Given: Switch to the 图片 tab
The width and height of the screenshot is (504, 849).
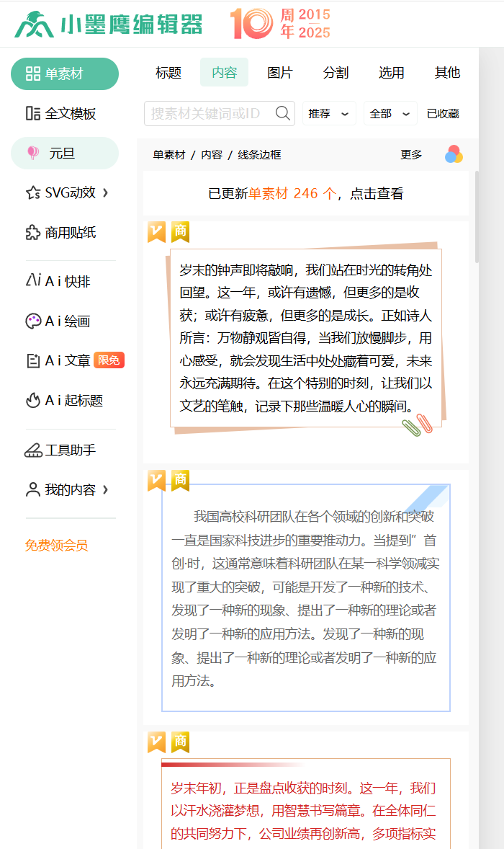Looking at the screenshot, I should click(280, 73).
